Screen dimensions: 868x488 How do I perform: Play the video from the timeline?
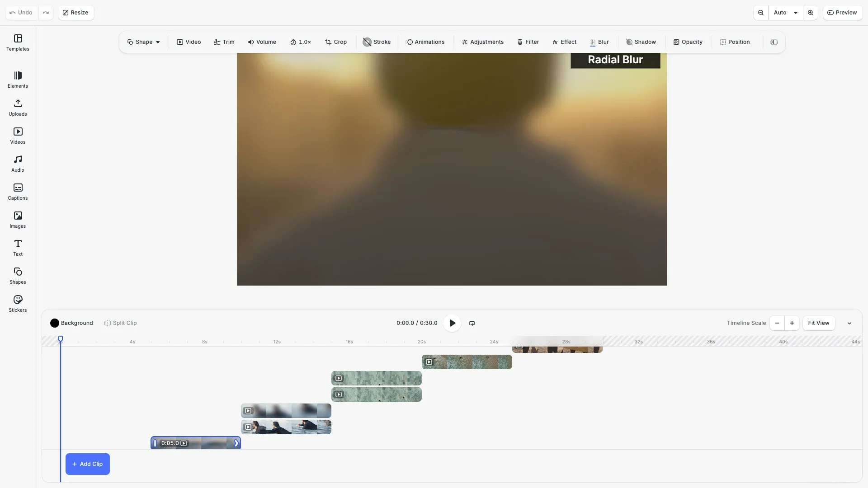click(x=452, y=323)
